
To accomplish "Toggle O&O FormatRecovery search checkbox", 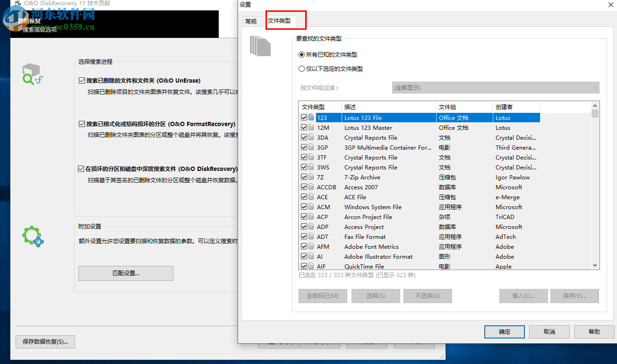I will 82,124.
